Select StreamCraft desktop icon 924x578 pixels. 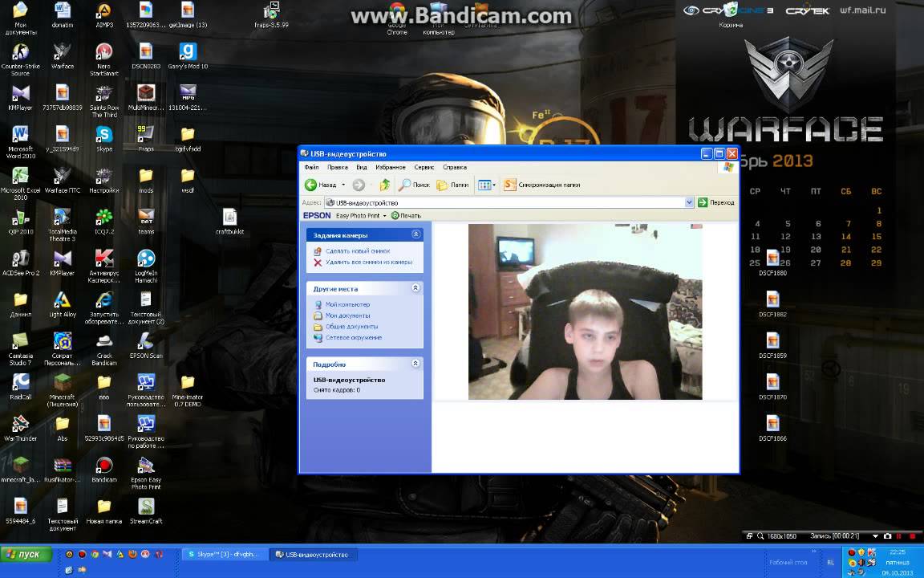coord(146,511)
